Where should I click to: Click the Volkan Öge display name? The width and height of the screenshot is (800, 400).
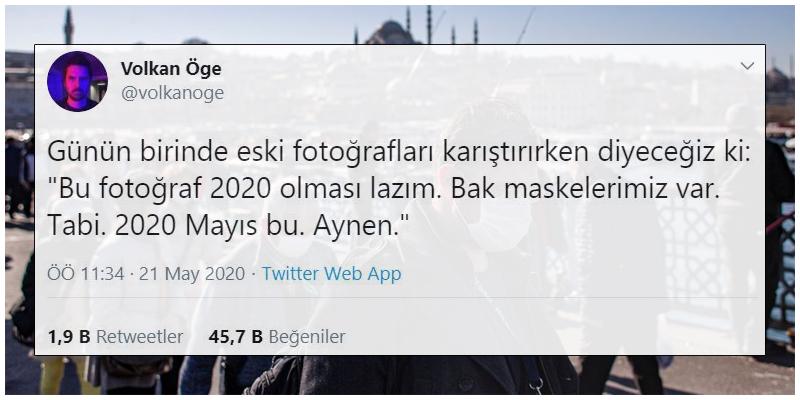[x=171, y=69]
